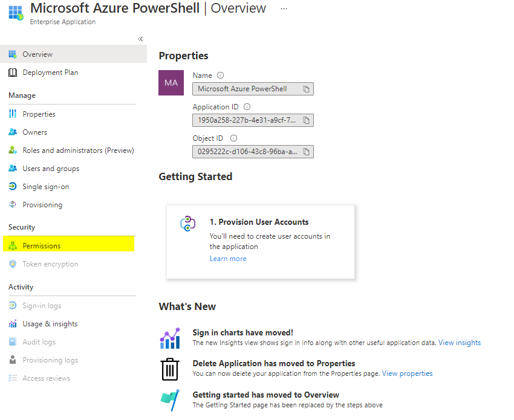514x420 pixels.
Task: Click the Users and groups people icon
Action: tap(13, 169)
